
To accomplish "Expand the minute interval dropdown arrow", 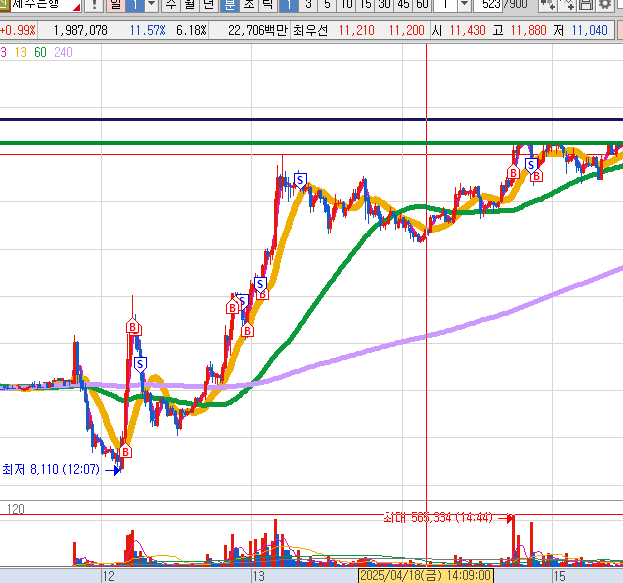I will [x=465, y=5].
